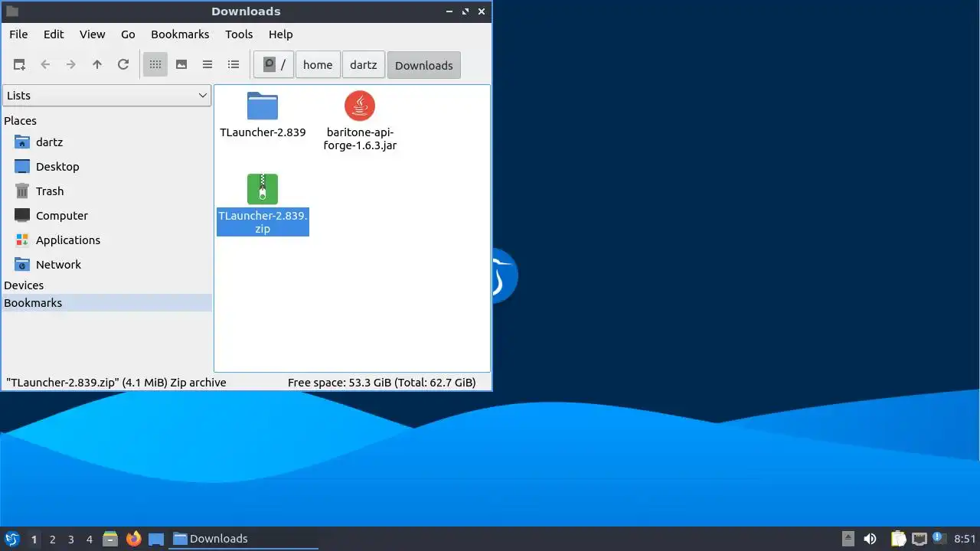Open Trash from the sidebar
The height and width of the screenshot is (551, 980).
point(107,191)
